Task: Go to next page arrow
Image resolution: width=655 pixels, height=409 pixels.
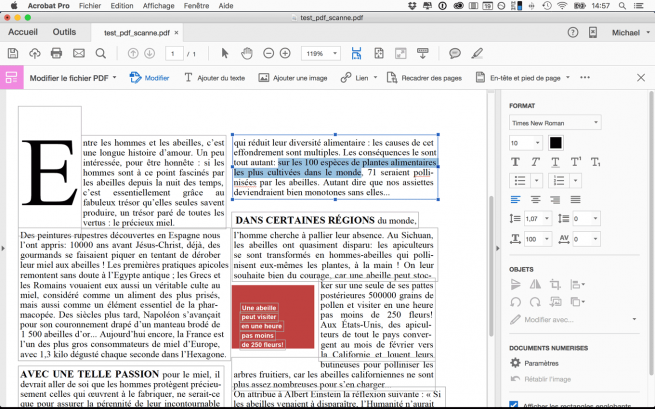Action: tap(150, 53)
